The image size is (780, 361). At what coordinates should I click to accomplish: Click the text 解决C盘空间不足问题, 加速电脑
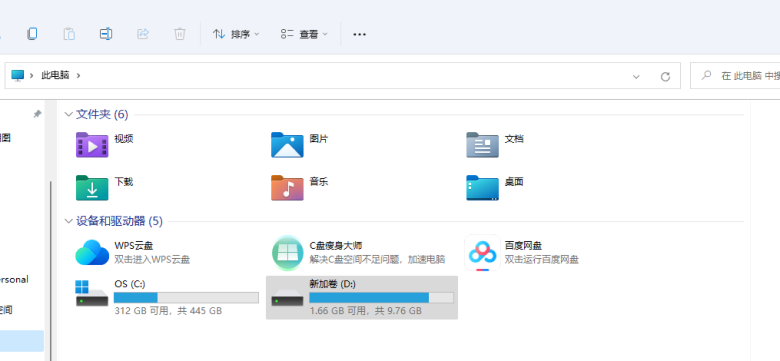click(x=377, y=259)
